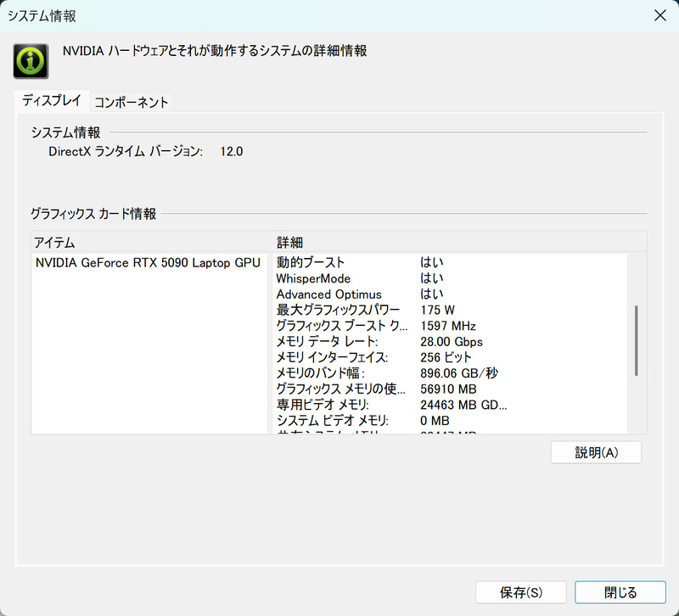Select the 動的ブースト row
This screenshot has height=616, width=679.
(451, 262)
